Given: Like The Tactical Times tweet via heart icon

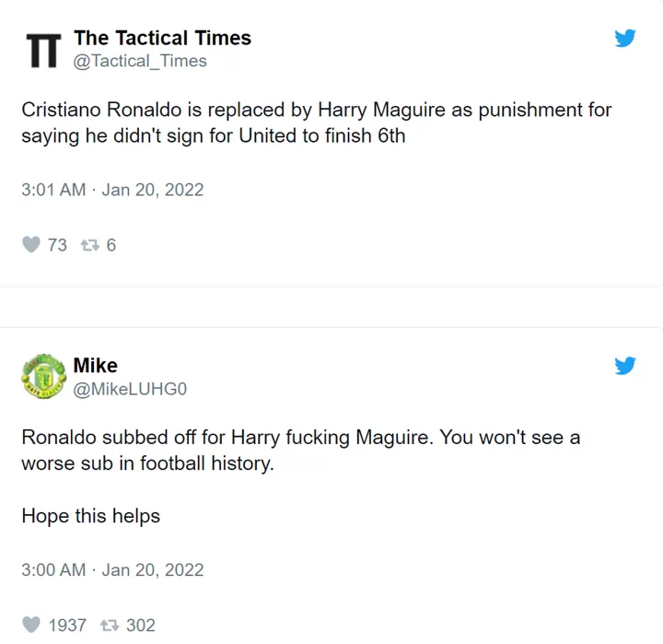Looking at the screenshot, I should pyautogui.click(x=31, y=244).
